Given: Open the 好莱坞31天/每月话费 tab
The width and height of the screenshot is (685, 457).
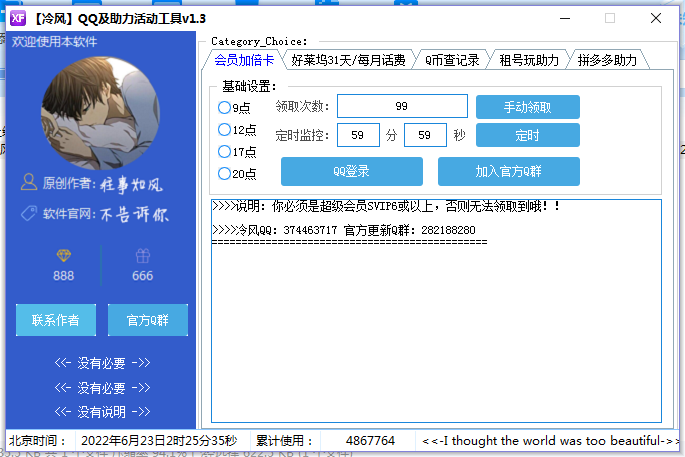Looking at the screenshot, I should (x=348, y=60).
